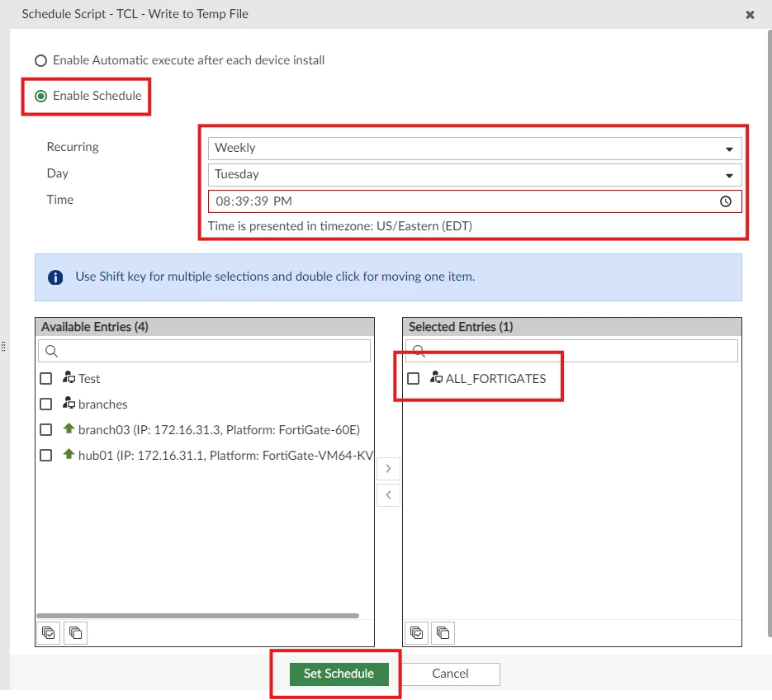This screenshot has width=772, height=700.
Task: Click the device group icon beside Test
Action: (x=69, y=377)
